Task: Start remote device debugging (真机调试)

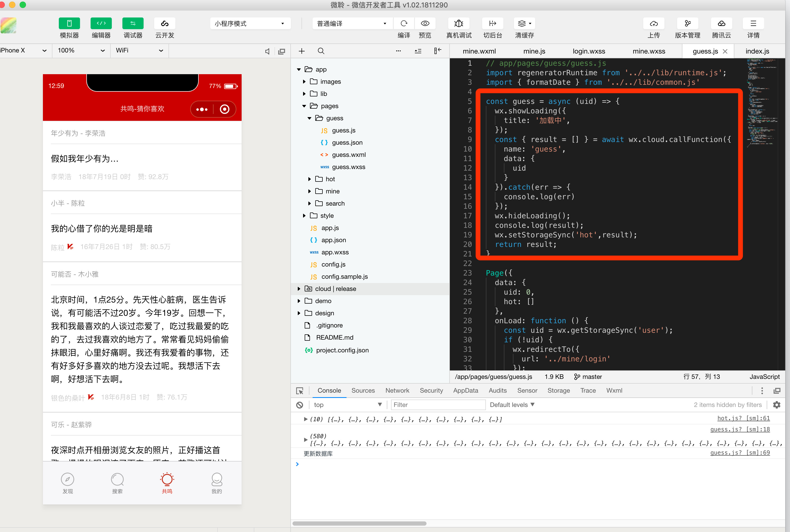Action: point(459,23)
